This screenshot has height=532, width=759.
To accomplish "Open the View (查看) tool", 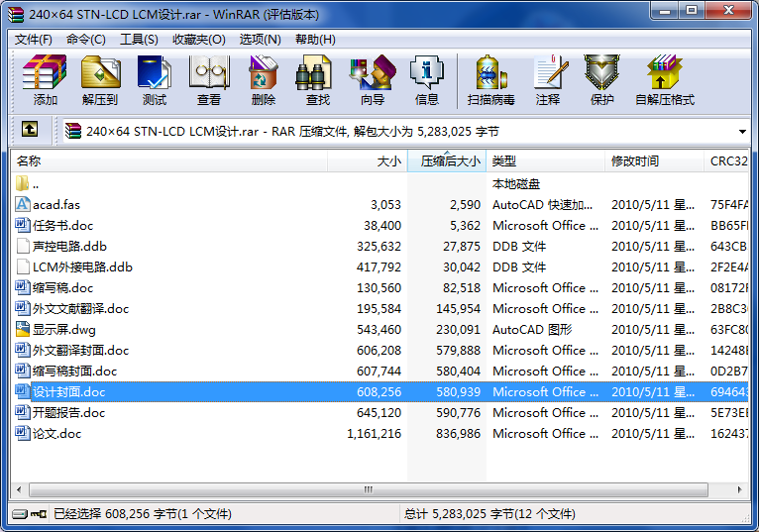I will 209,72.
